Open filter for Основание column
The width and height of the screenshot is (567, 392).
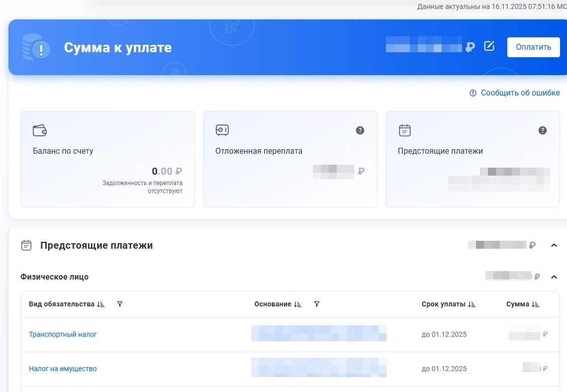pos(317,304)
